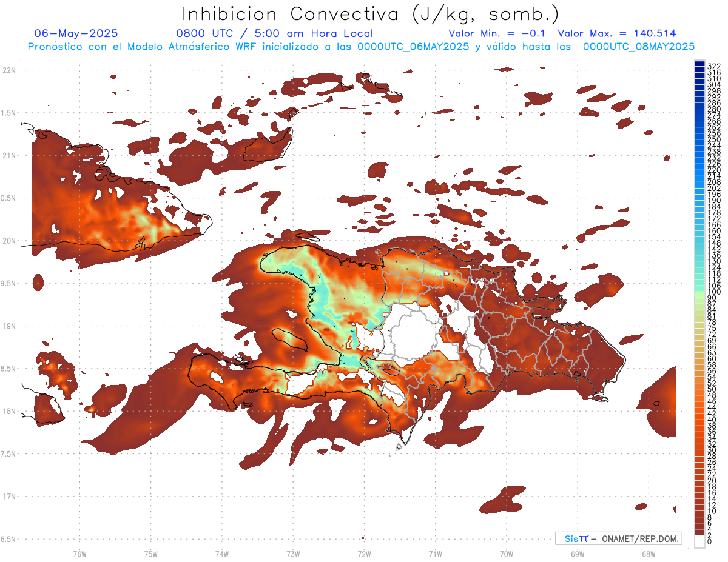Screen dimensions: 728x562
Task: Click the "22N" latitude label
Action: pos(8,70)
